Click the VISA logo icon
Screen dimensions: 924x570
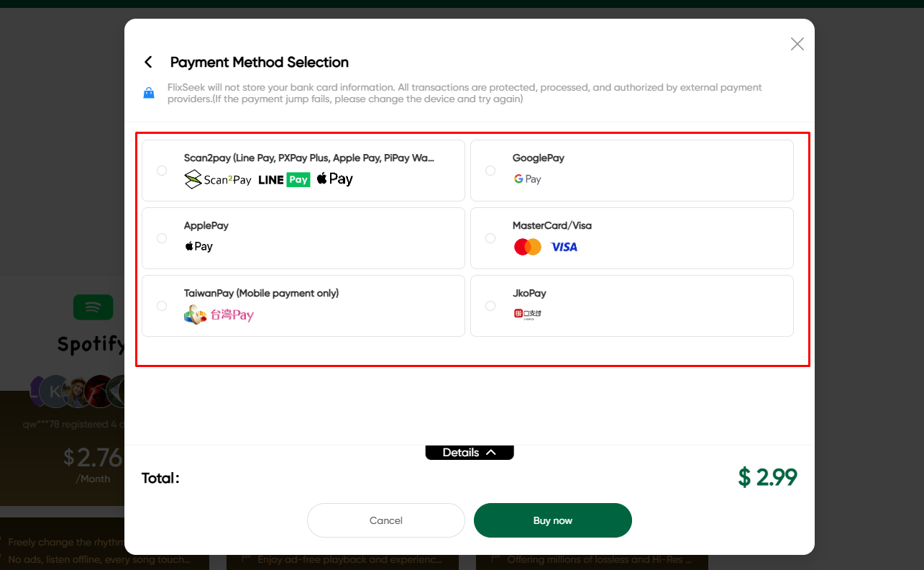click(564, 247)
